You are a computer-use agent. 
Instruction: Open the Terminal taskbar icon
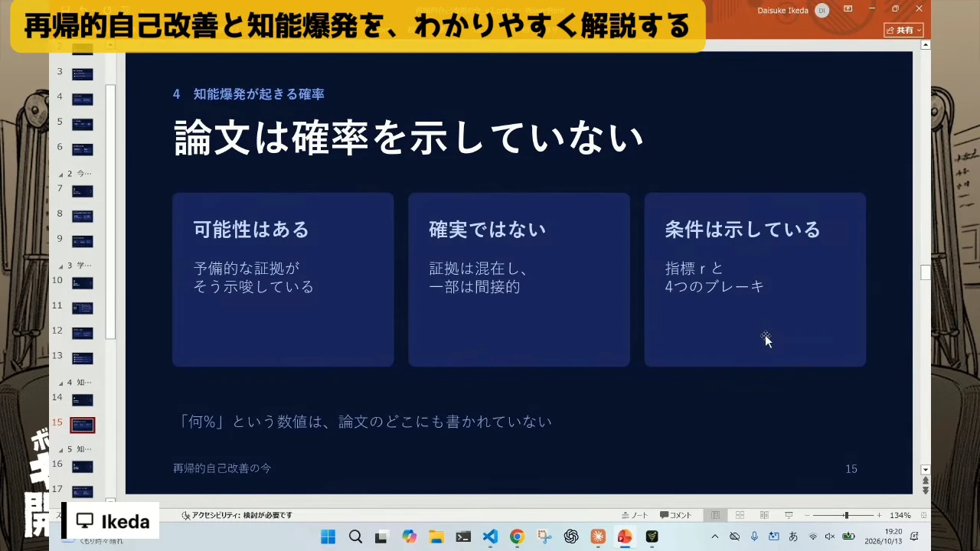463,536
